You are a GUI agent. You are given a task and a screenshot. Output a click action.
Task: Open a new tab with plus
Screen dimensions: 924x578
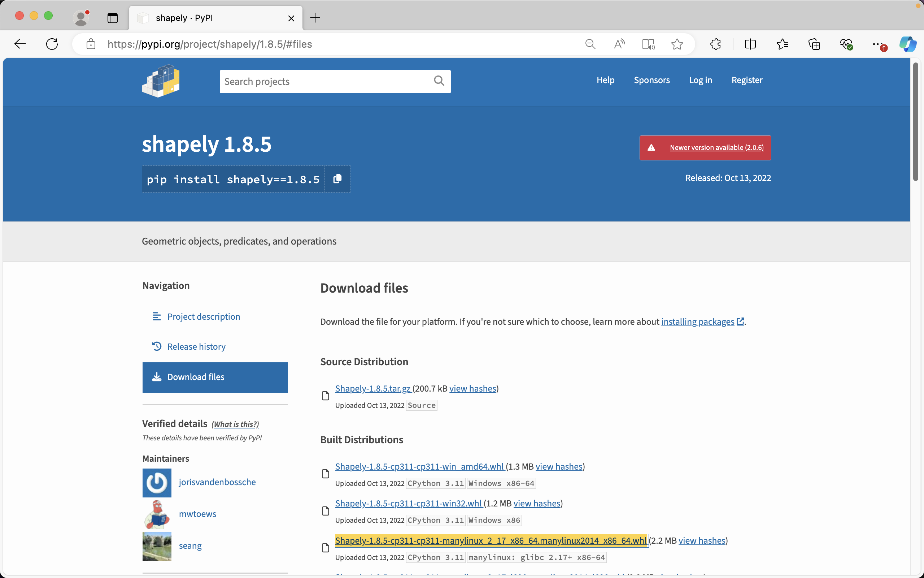(315, 18)
